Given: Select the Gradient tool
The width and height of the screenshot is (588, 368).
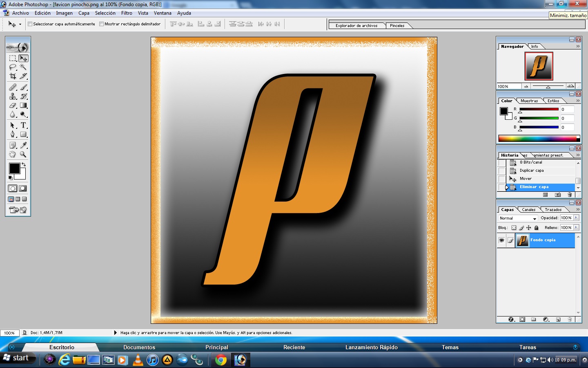Looking at the screenshot, I should click(24, 105).
